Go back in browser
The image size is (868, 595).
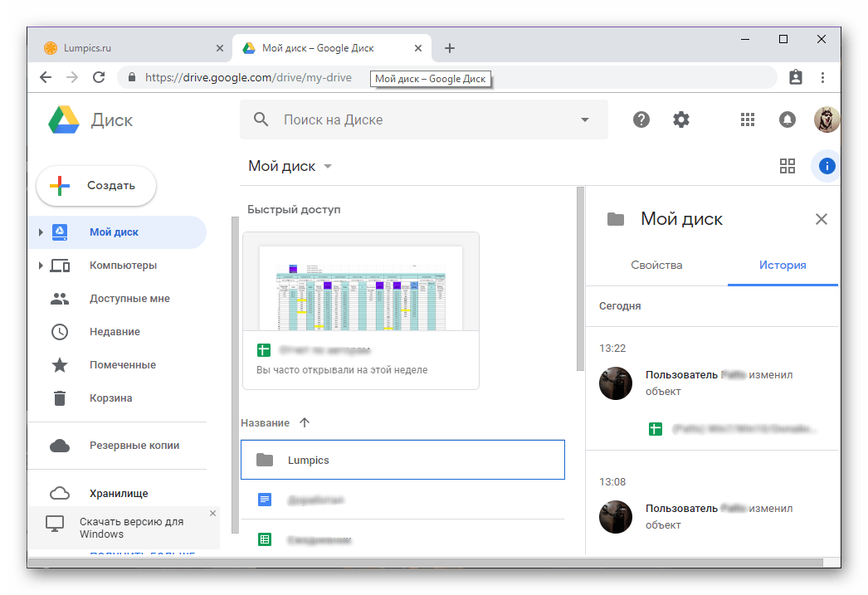[46, 77]
